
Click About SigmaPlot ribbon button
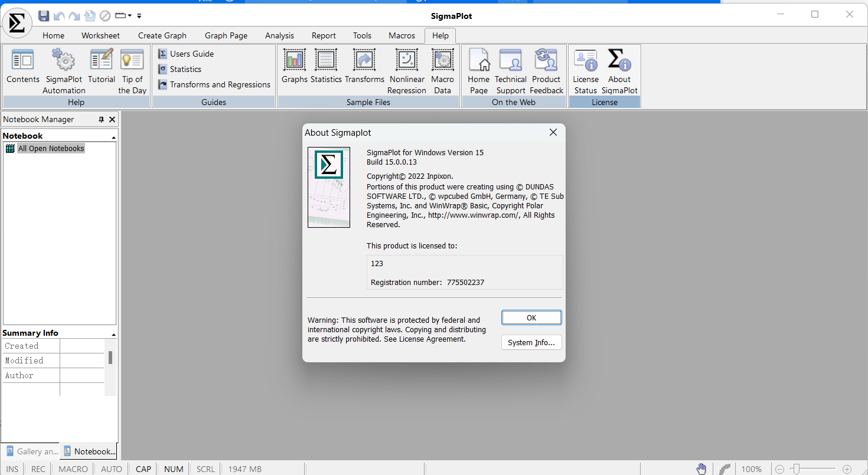point(619,71)
